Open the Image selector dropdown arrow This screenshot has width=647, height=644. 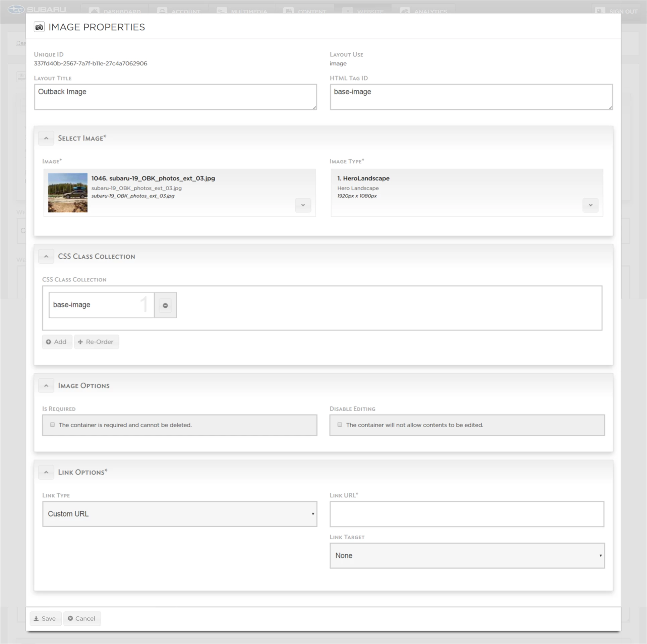[303, 205]
